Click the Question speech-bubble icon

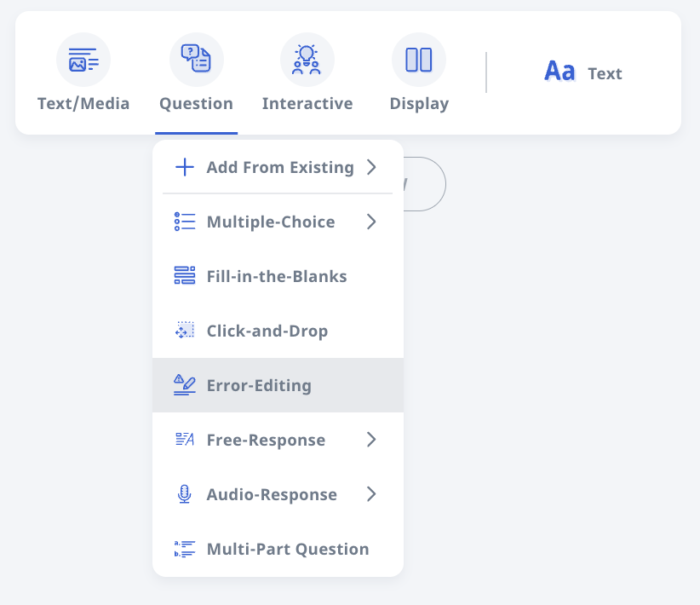pos(196,60)
